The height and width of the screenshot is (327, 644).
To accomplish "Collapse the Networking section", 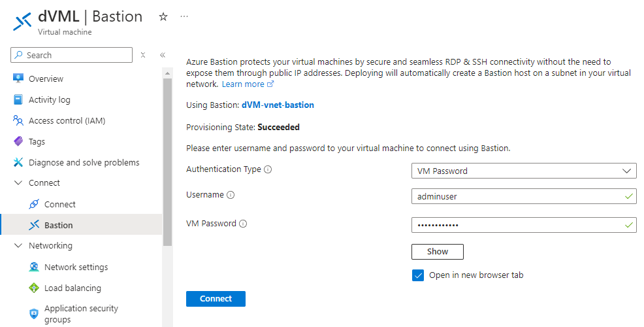I will point(18,246).
